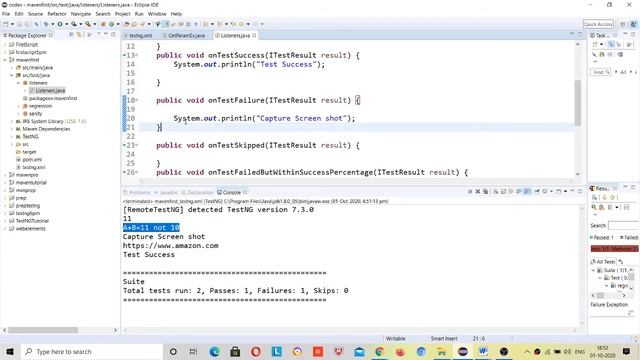Toggle Scroll Lock in the Console toolbar
The height and width of the screenshot is (360, 640).
(x=503, y=191)
